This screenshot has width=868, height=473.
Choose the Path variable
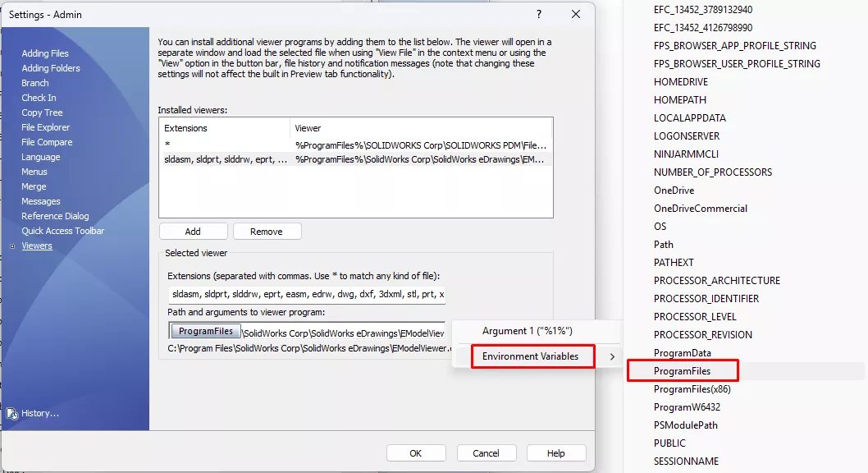pos(663,245)
